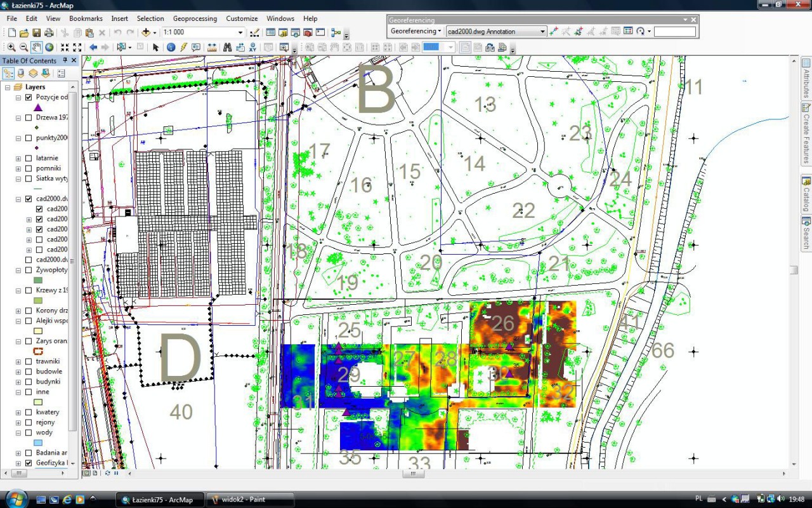Image resolution: width=812 pixels, height=508 pixels.
Task: Open a map document with the folder icon
Action: coord(24,32)
